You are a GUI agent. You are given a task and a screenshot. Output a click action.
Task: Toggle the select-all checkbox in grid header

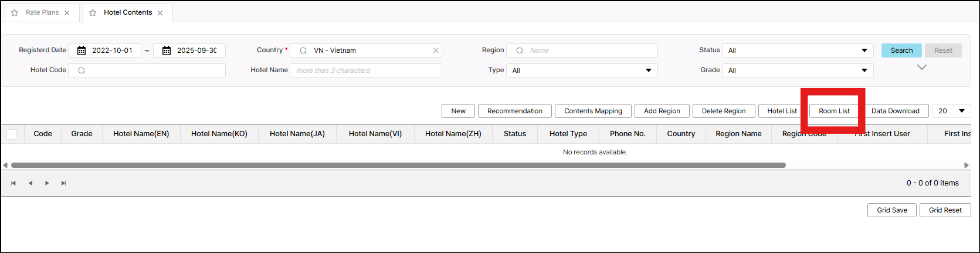(x=12, y=134)
